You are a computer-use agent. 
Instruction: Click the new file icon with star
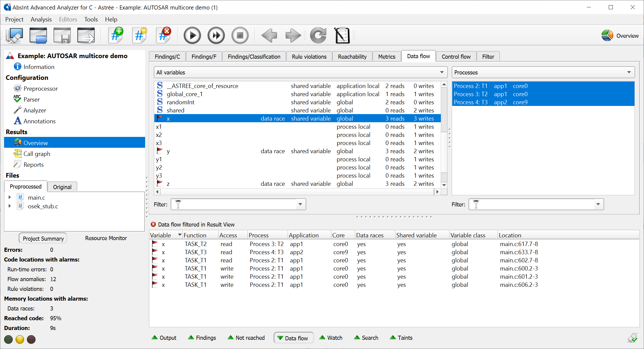click(140, 35)
